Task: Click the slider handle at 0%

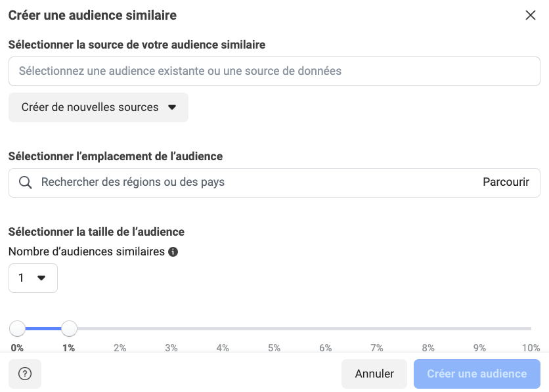Action: [18, 328]
